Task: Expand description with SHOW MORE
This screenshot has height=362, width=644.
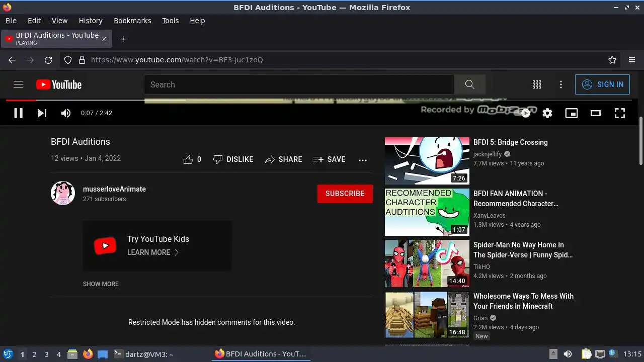Action: click(101, 284)
